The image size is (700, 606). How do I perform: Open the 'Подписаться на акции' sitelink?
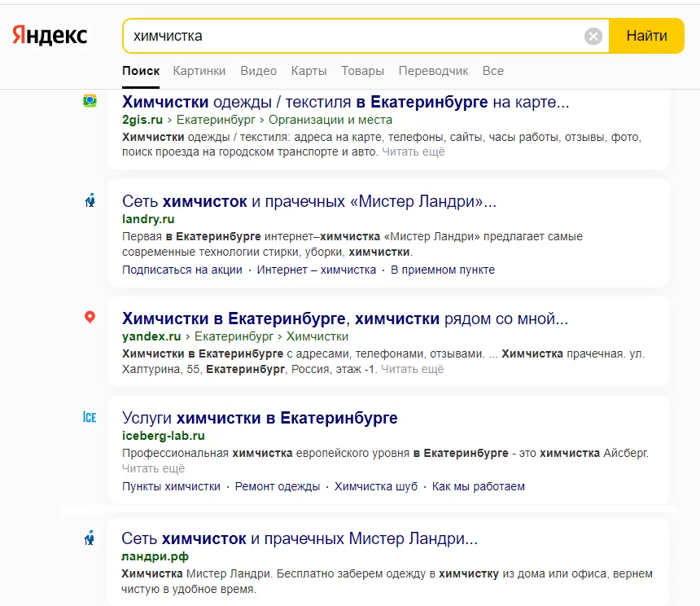point(182,270)
